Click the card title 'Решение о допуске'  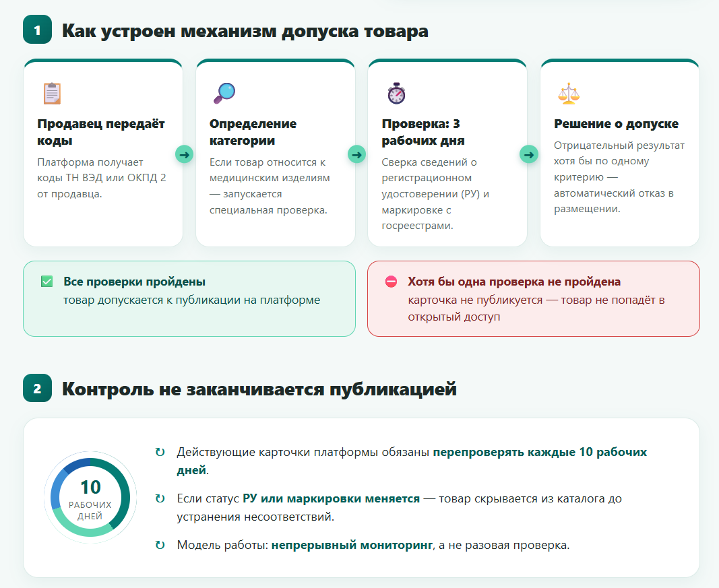point(617,124)
